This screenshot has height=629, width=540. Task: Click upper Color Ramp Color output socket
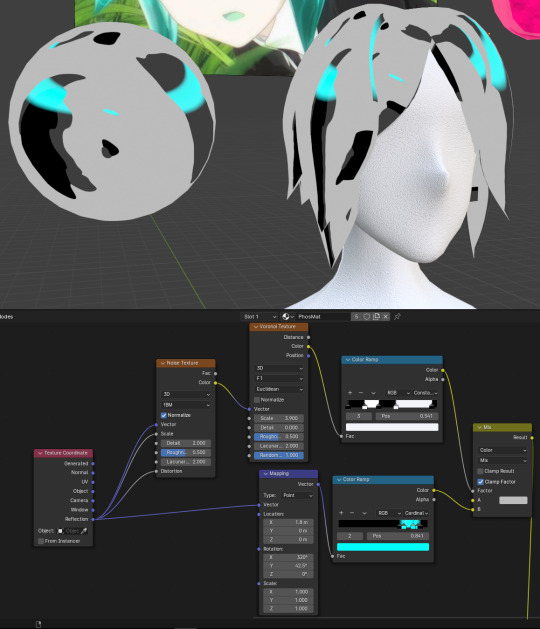(x=443, y=370)
